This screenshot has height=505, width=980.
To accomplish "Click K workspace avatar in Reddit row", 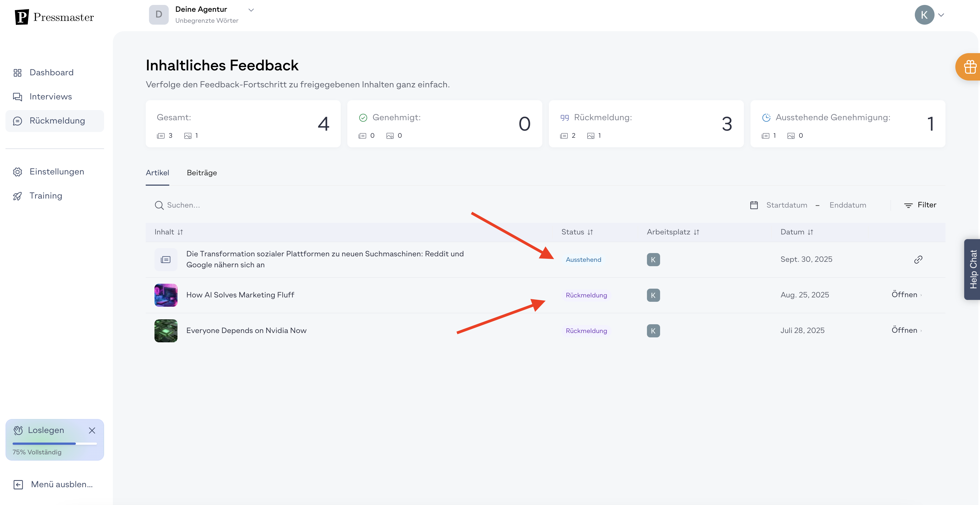I will click(653, 260).
